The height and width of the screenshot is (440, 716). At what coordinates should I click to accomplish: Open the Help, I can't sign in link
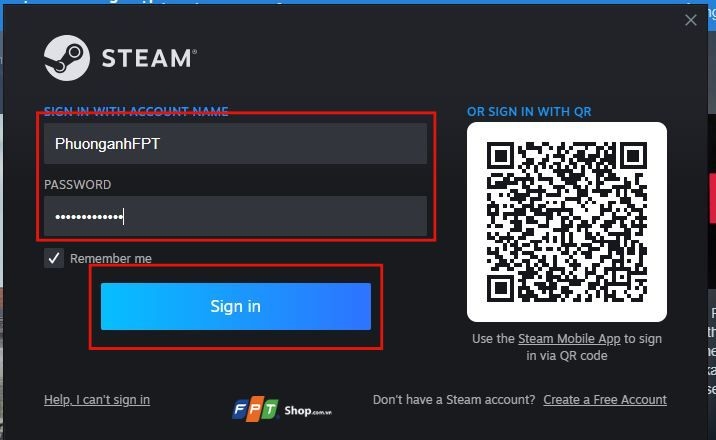(97, 400)
